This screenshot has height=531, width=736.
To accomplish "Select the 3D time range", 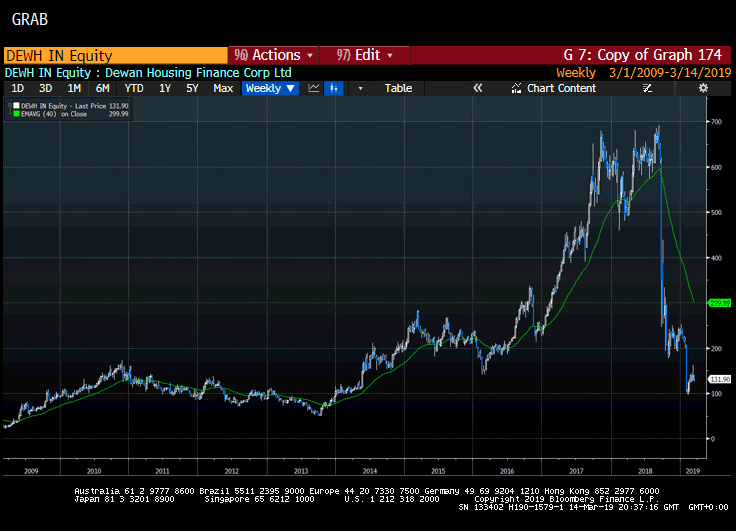I will click(46, 88).
